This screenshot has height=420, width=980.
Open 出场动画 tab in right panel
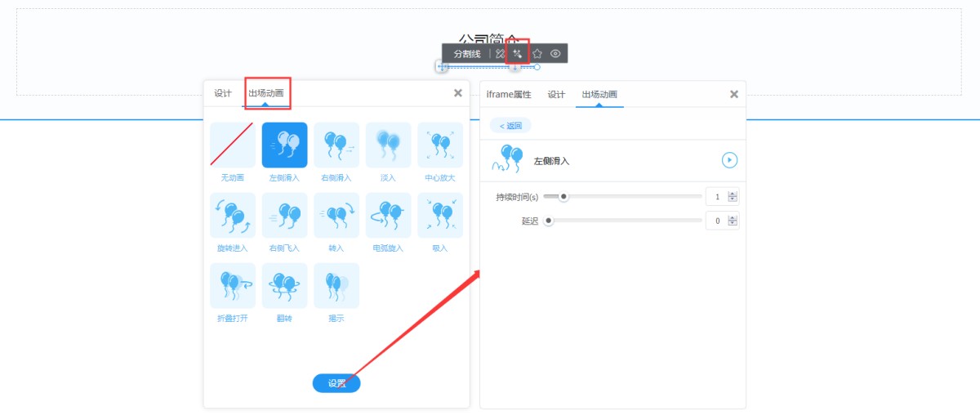pyautogui.click(x=599, y=94)
